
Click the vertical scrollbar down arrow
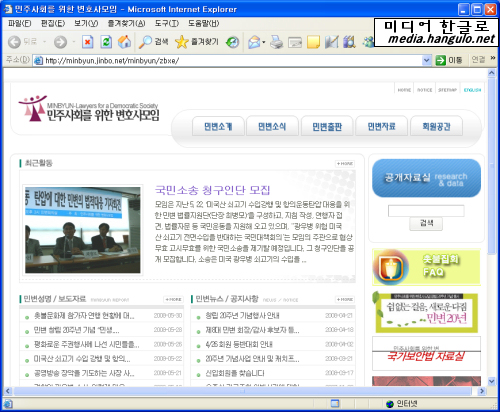492,381
